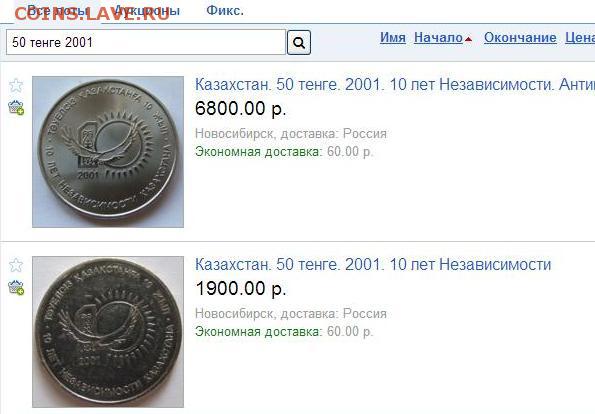Open the Все лоты tab
The image size is (595, 414).
tap(59, 11)
